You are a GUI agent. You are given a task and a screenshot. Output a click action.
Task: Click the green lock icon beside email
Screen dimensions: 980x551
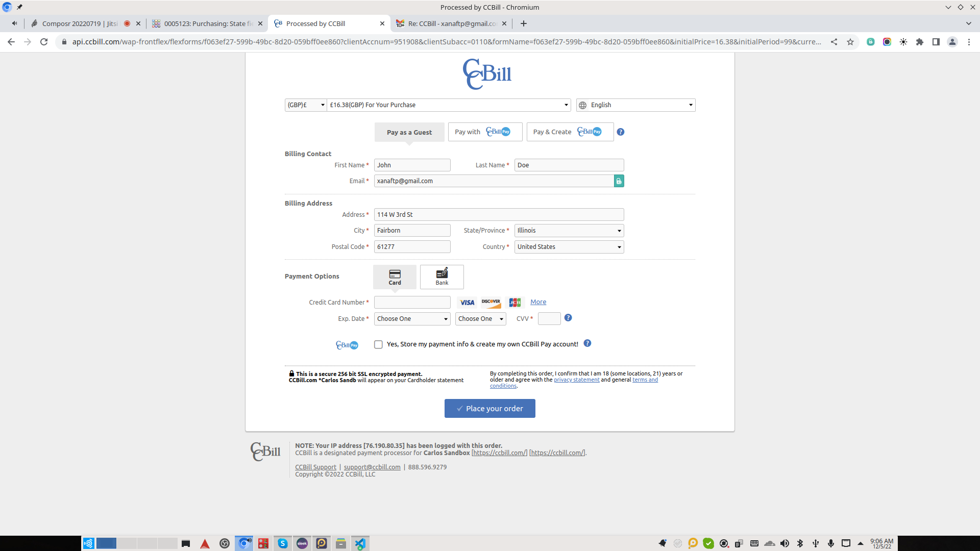(619, 181)
